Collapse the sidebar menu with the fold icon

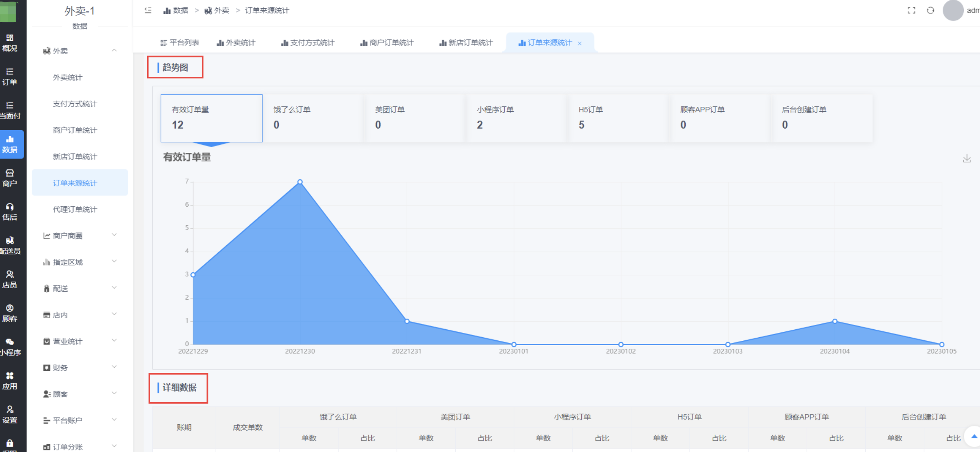click(148, 10)
